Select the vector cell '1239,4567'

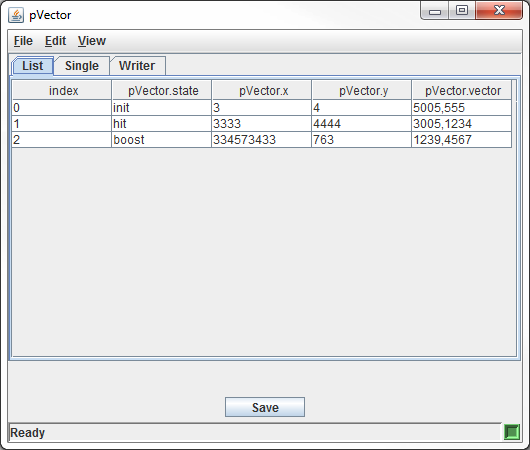click(x=462, y=140)
